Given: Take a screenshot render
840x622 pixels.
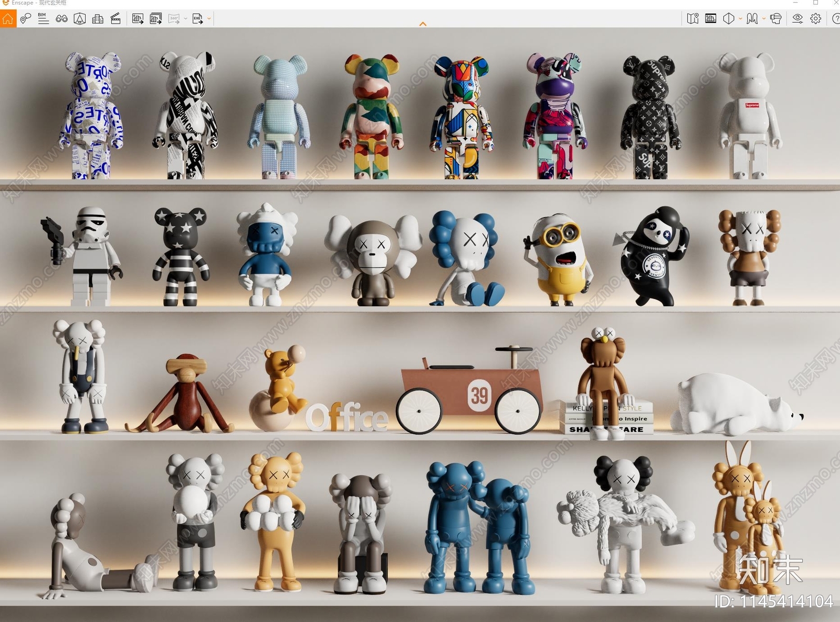Looking at the screenshot, I should tap(138, 19).
